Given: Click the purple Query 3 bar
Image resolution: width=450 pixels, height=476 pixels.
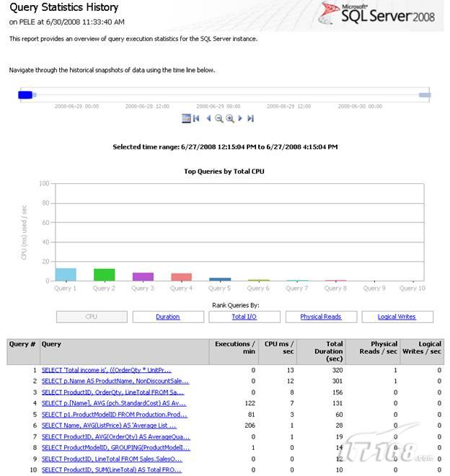Looking at the screenshot, I should (143, 276).
